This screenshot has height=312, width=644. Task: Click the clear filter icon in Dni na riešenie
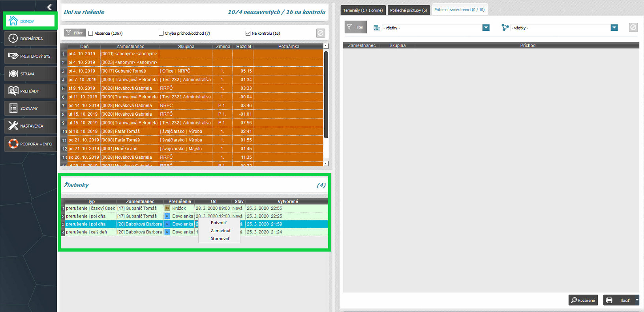(321, 33)
